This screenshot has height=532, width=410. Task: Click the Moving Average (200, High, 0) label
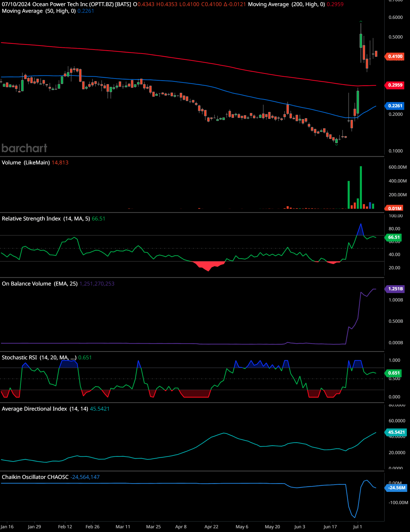pos(287,4)
